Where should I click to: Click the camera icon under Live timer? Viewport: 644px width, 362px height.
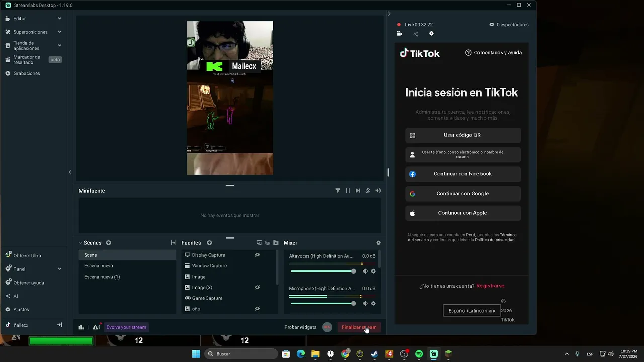pyautogui.click(x=399, y=34)
